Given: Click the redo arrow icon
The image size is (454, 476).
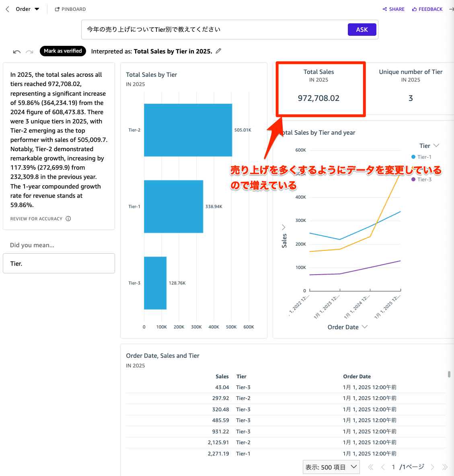Looking at the screenshot, I should (x=29, y=51).
